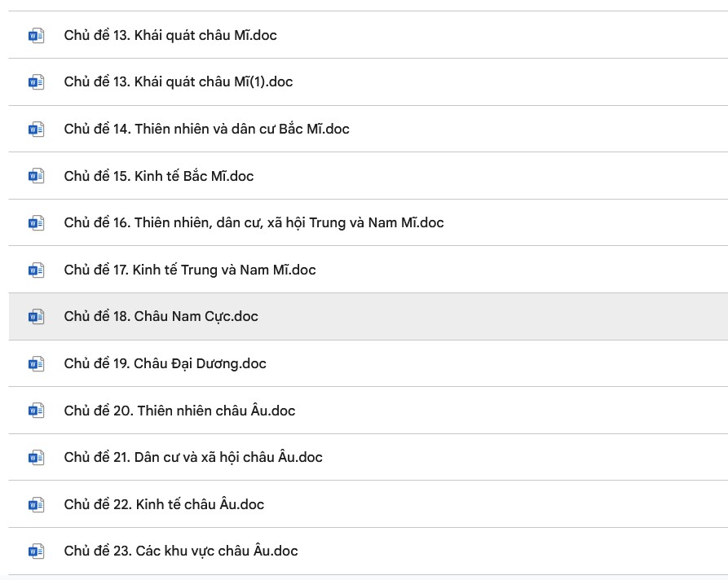
Task: Click Word icon of Thiên nhiên châu Âu.doc
Action: click(36, 411)
